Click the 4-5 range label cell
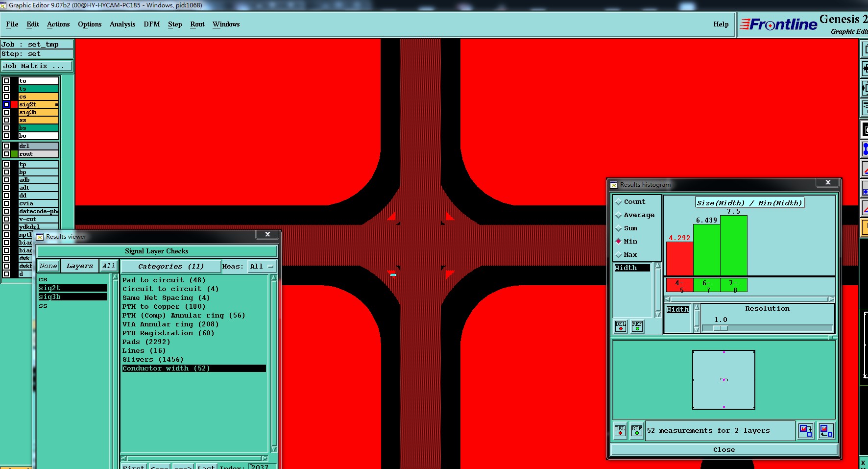The width and height of the screenshot is (868, 469). point(680,285)
